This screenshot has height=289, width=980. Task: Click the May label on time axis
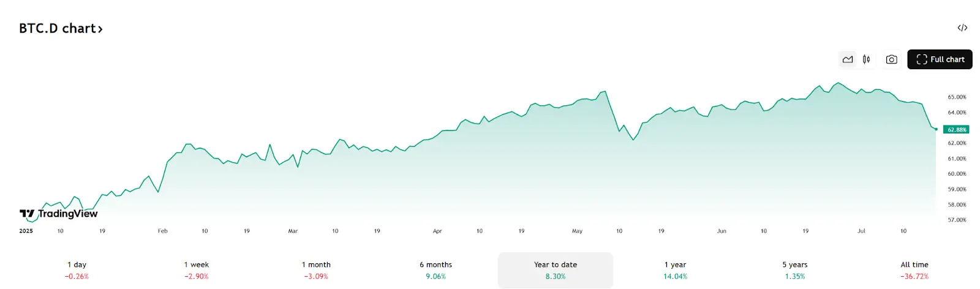tap(577, 231)
